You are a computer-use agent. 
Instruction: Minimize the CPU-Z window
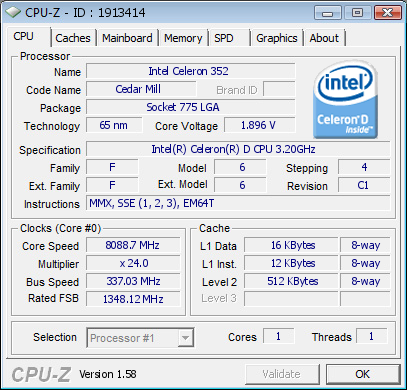pyautogui.click(x=327, y=13)
